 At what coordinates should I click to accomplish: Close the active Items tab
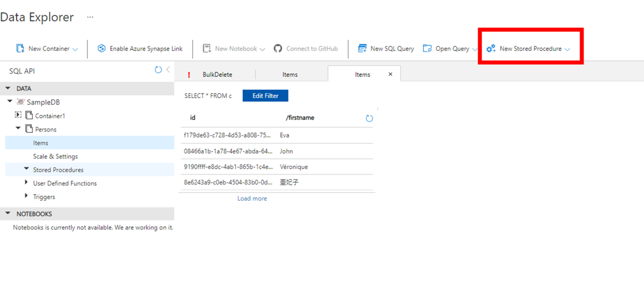[390, 74]
